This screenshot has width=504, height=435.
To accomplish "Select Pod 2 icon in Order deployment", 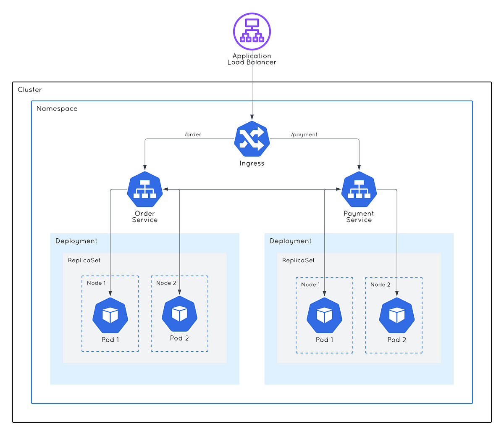I will click(179, 314).
